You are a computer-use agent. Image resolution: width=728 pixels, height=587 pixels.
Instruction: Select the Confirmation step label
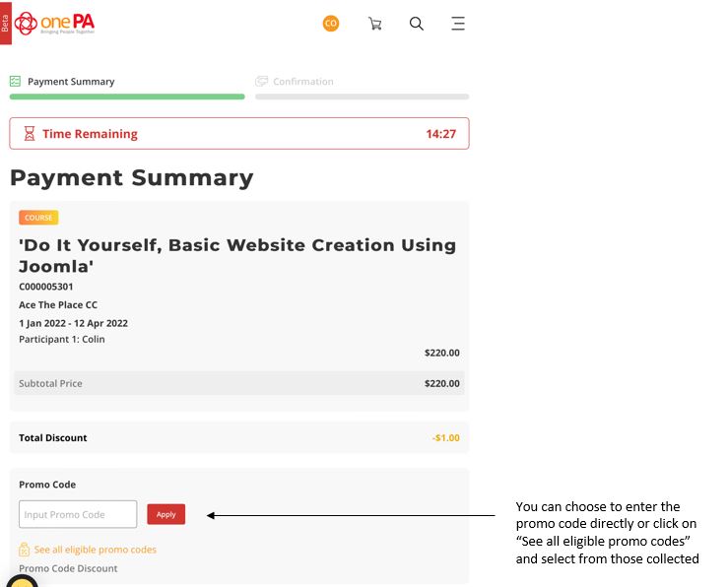[x=302, y=82]
